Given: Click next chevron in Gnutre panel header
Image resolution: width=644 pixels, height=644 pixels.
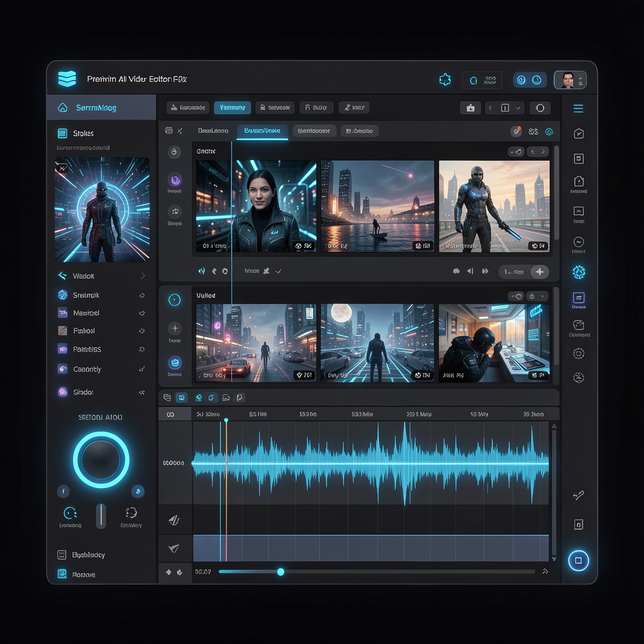Looking at the screenshot, I should 543,152.
